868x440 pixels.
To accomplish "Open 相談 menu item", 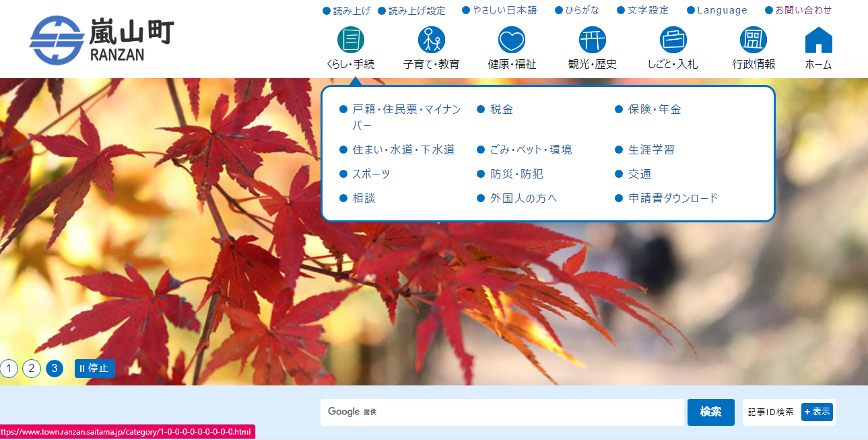I will click(x=364, y=198).
